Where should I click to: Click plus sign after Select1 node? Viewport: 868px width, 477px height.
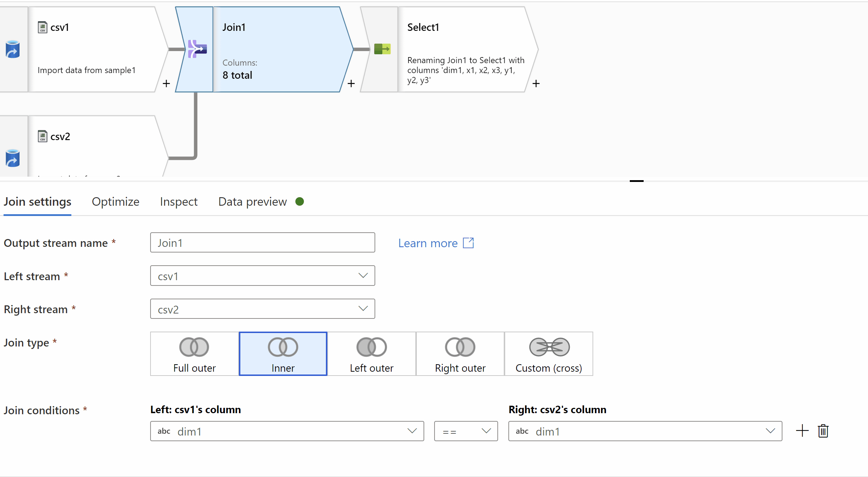[x=536, y=84]
